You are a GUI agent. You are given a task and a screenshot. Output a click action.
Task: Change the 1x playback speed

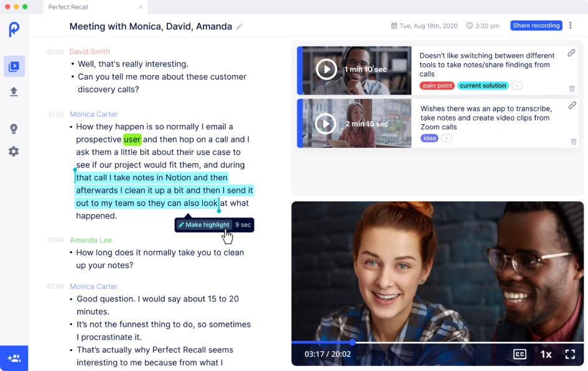546,354
